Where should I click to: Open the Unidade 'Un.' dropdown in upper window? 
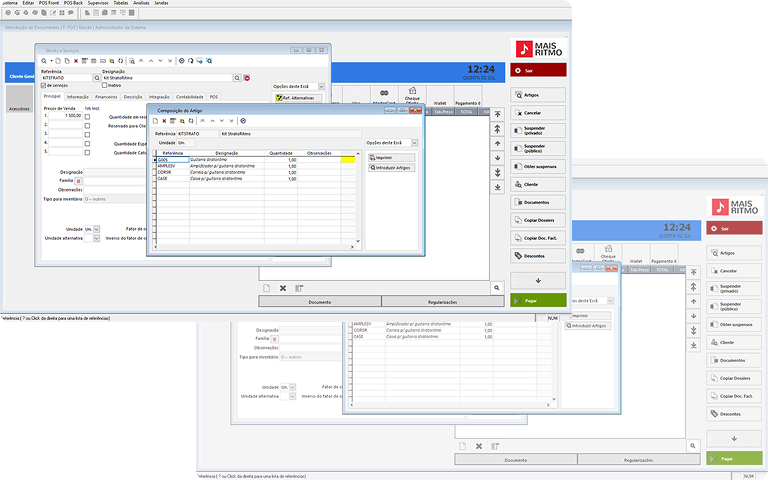tap(98, 229)
